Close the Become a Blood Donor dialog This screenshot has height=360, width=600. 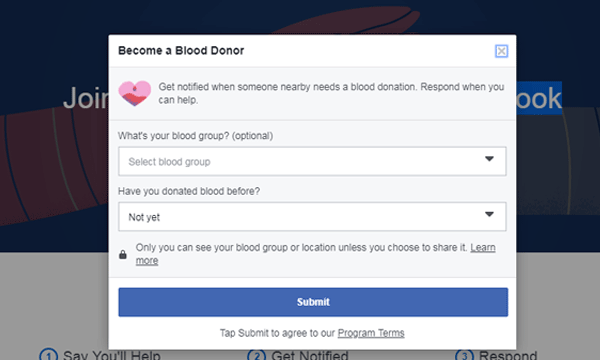coord(501,51)
